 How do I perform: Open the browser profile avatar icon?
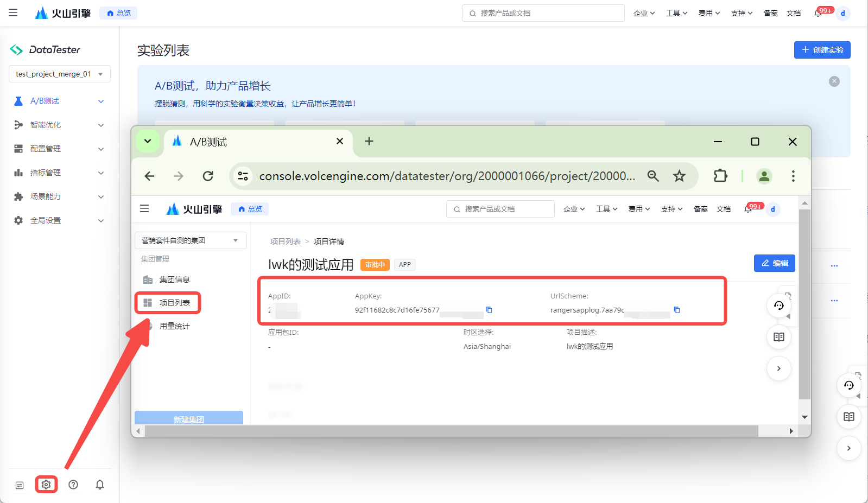point(764,176)
